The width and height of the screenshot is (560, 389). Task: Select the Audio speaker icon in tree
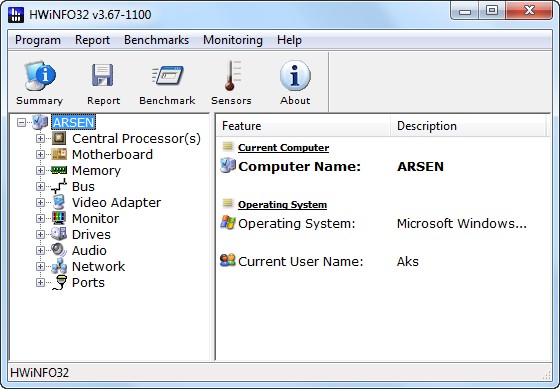(59, 250)
